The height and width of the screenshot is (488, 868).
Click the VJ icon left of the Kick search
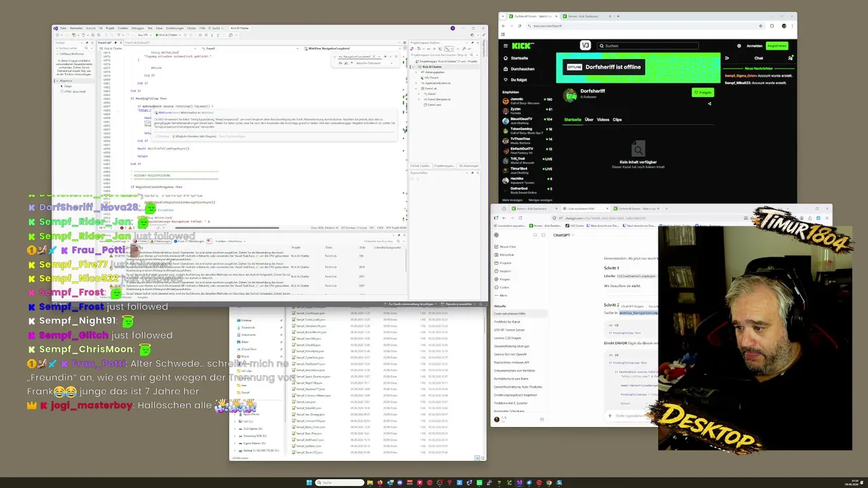[585, 45]
